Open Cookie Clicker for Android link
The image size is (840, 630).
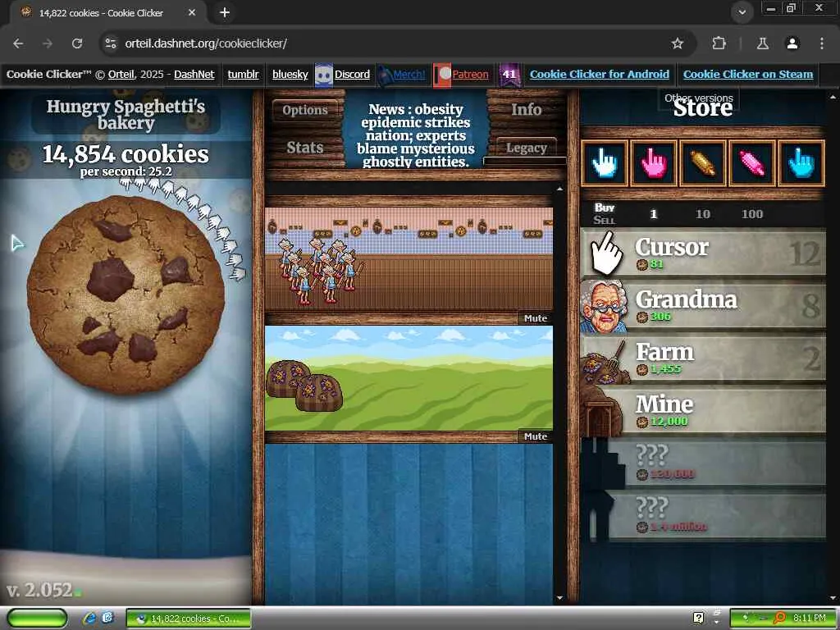(600, 75)
